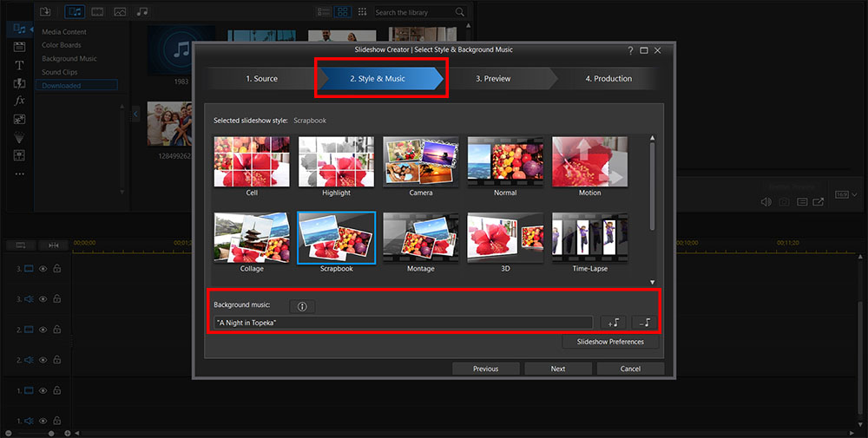
Task: Show more rooms via ellipsis icon
Action: pos(19,173)
